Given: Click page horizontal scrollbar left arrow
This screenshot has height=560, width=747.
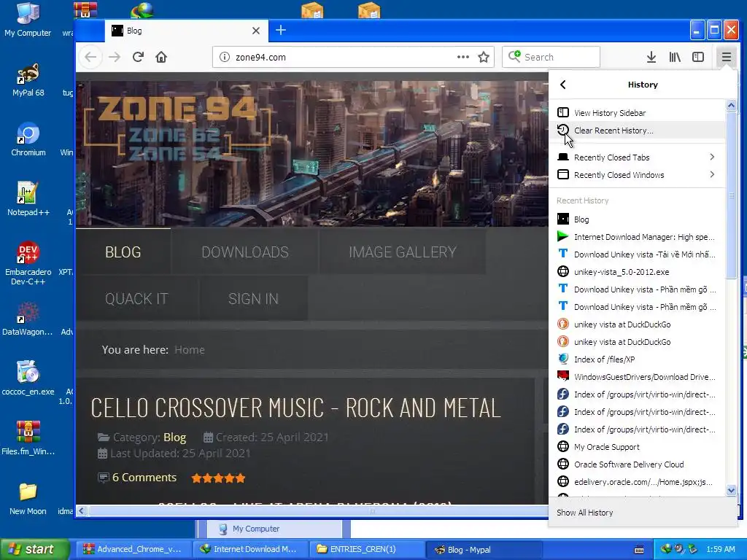Looking at the screenshot, I should 82,511.
